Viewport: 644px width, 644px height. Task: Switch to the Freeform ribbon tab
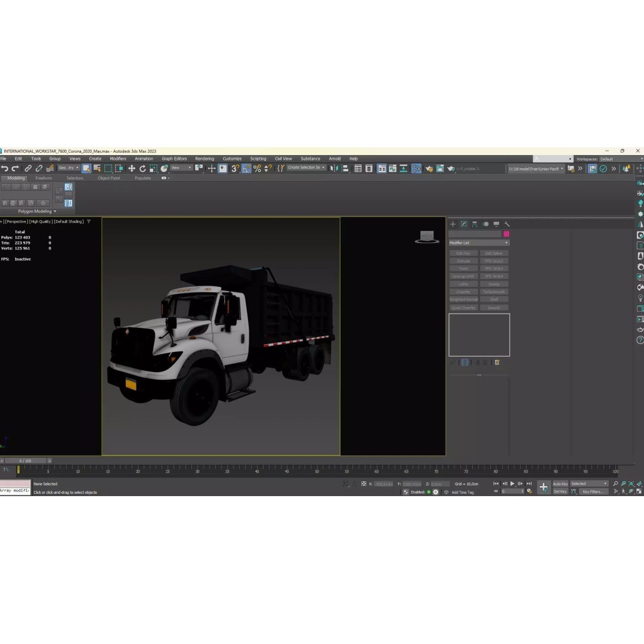coord(44,178)
